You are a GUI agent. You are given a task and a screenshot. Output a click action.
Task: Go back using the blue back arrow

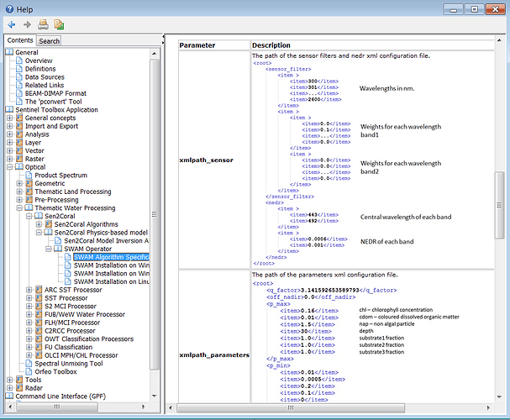pos(12,24)
